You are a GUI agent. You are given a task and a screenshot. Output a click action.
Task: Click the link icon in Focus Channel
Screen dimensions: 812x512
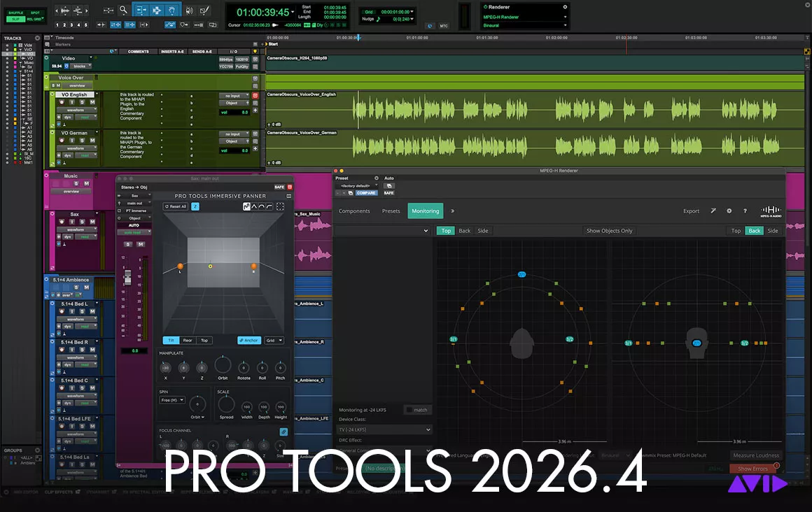coord(283,432)
